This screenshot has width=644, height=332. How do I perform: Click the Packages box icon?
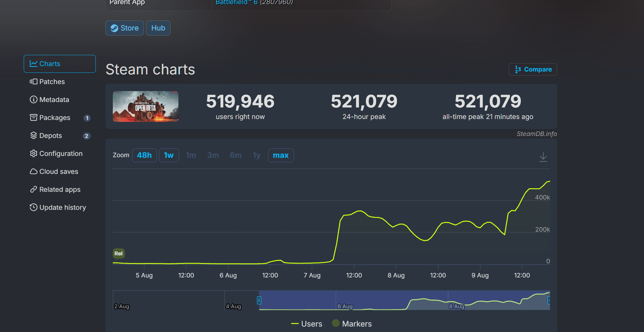coord(34,118)
